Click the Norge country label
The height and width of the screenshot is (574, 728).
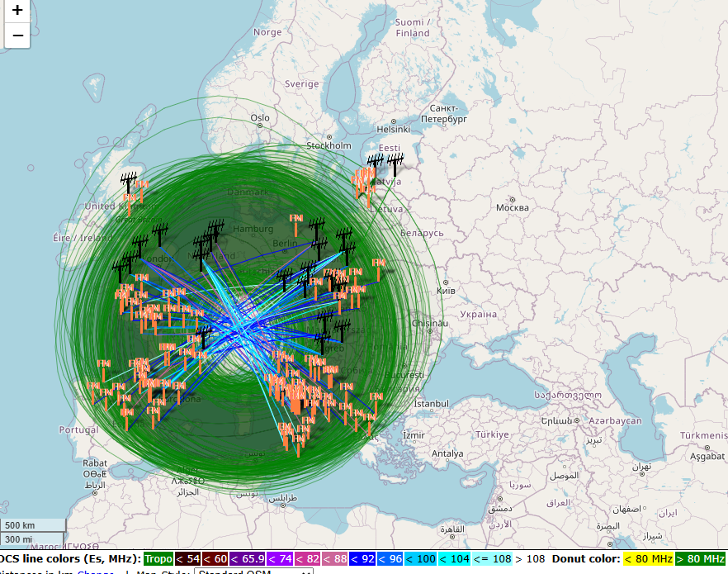coord(267,32)
